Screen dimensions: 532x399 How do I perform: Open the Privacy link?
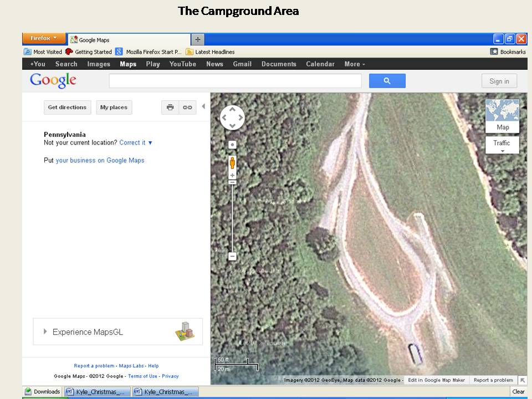(x=170, y=376)
